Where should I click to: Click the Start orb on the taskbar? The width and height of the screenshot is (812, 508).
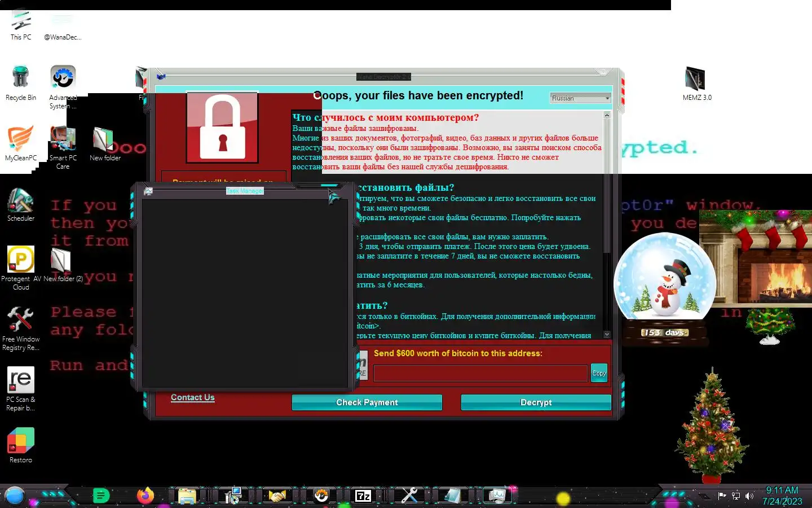point(15,496)
